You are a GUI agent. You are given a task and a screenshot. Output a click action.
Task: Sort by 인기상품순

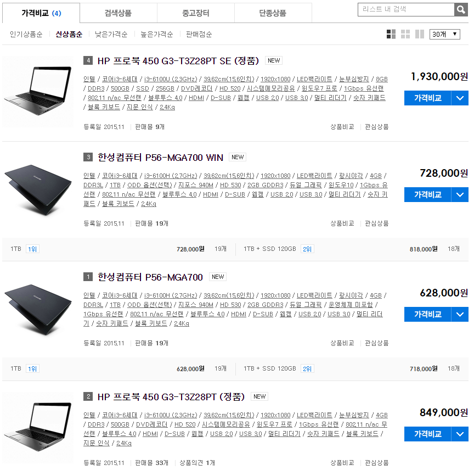(x=26, y=34)
